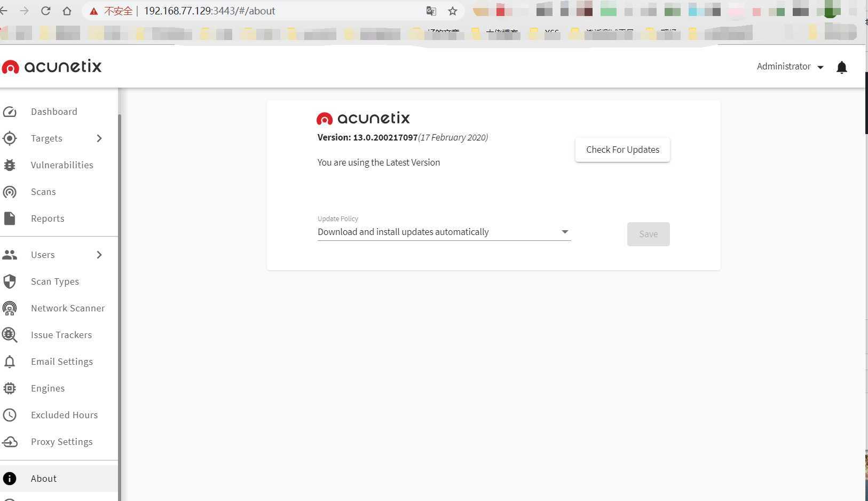Click the Targets crosshair icon
This screenshot has width=868, height=501.
(x=10, y=138)
